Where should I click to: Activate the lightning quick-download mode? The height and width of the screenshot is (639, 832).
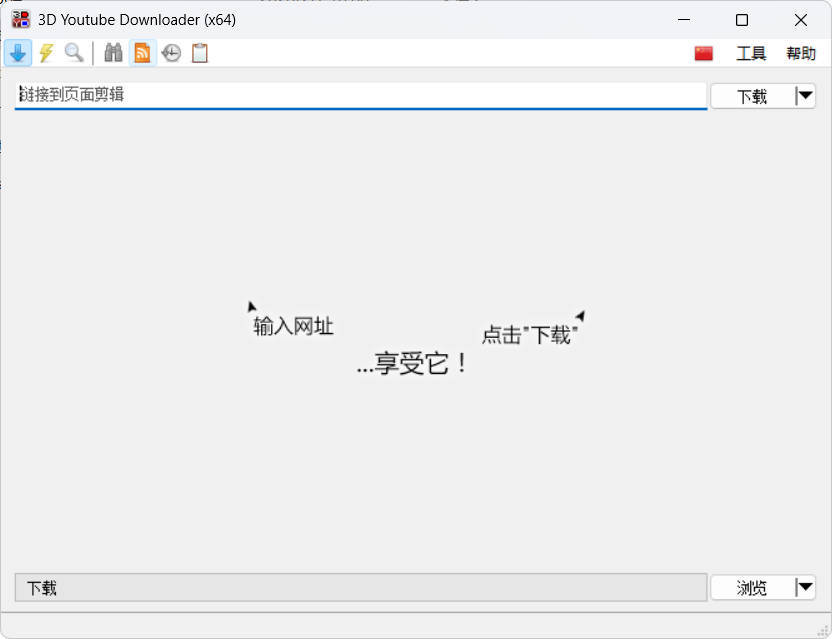46,52
